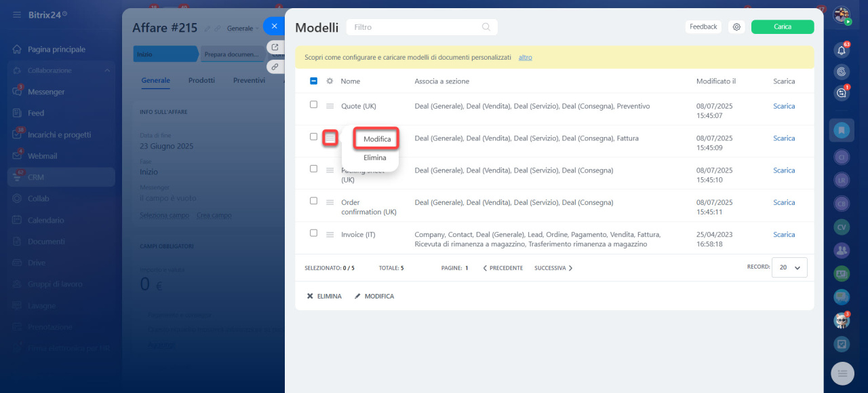This screenshot has height=393, width=868.
Task: Click the hamburger icon for Quote (UK) row
Action: (x=330, y=106)
